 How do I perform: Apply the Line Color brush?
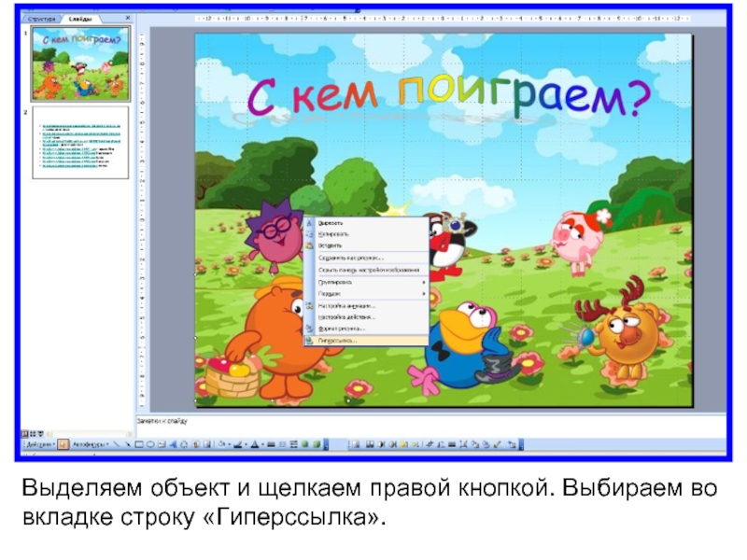pos(238,445)
